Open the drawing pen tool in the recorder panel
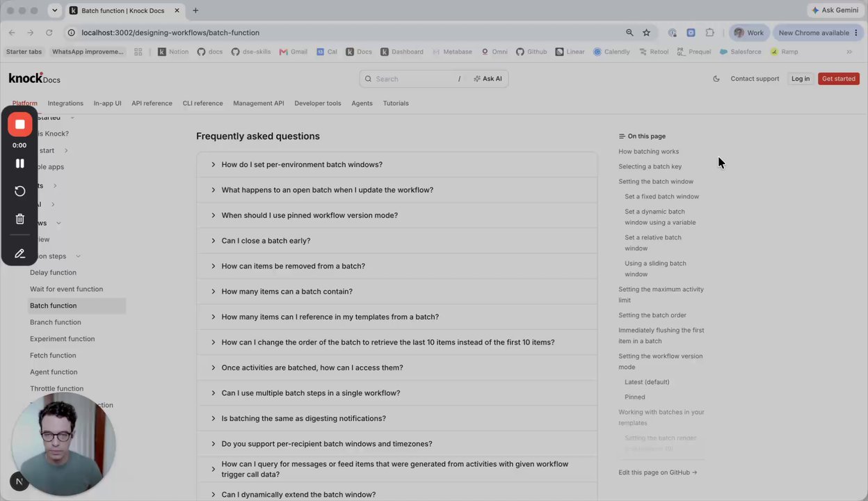 pyautogui.click(x=19, y=254)
